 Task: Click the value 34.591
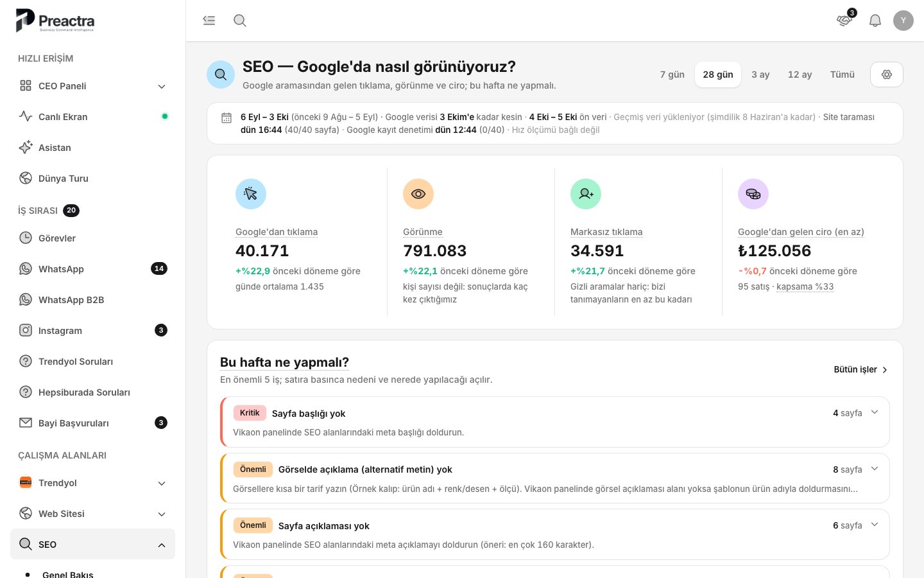(597, 250)
